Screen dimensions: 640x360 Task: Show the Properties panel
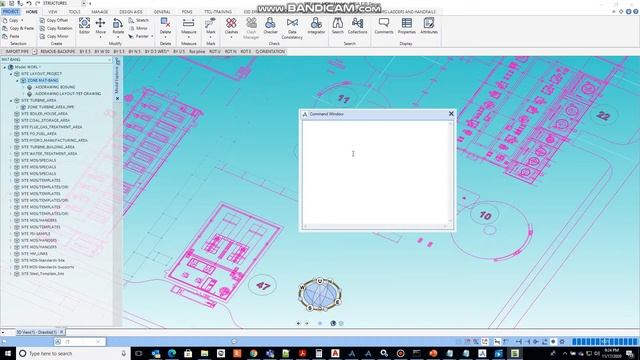(407, 26)
